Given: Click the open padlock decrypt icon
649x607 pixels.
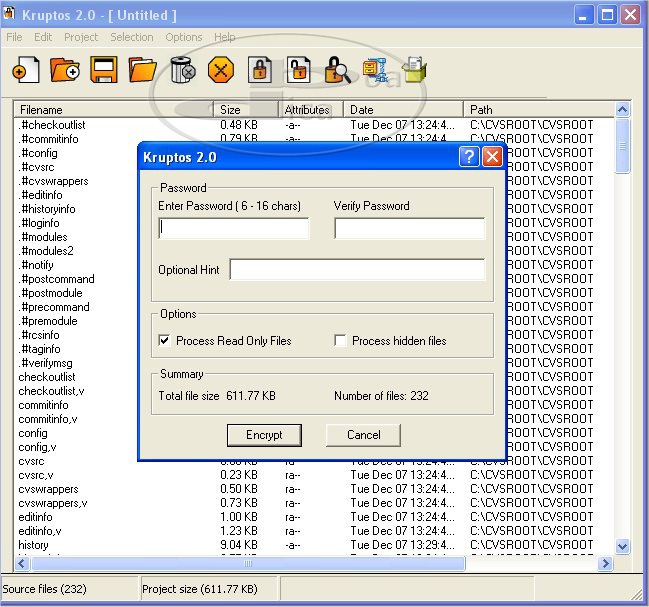Looking at the screenshot, I should pos(298,70).
